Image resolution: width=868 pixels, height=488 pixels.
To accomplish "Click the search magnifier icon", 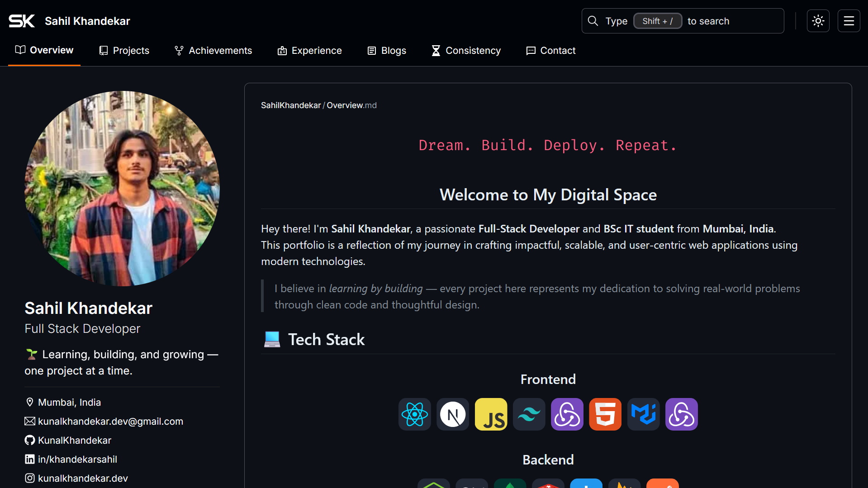I will point(593,21).
